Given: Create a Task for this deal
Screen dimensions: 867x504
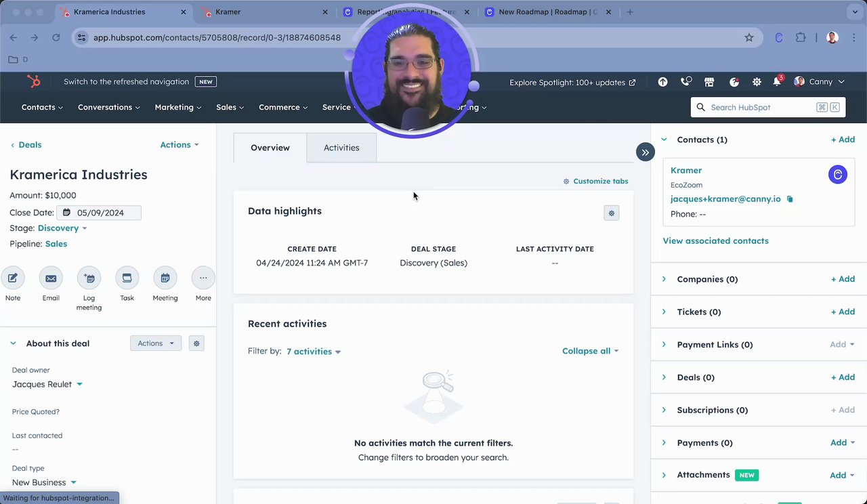Looking at the screenshot, I should pyautogui.click(x=127, y=278).
